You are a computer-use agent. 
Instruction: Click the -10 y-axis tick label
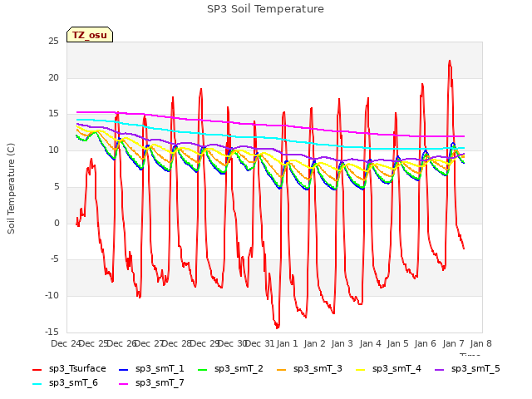[52, 296]
